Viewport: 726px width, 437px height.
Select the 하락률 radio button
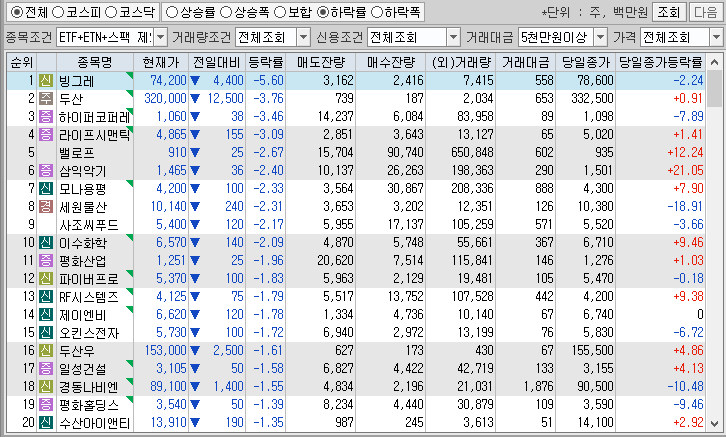323,12
